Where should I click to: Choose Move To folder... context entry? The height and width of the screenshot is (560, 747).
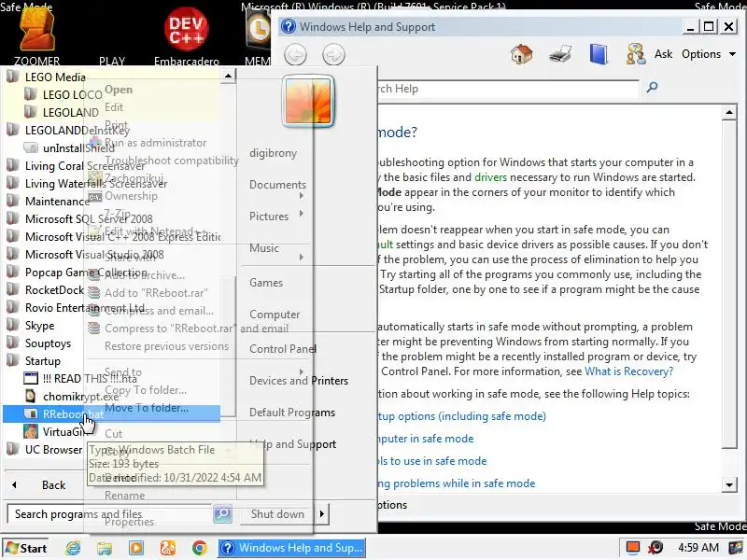coord(147,408)
